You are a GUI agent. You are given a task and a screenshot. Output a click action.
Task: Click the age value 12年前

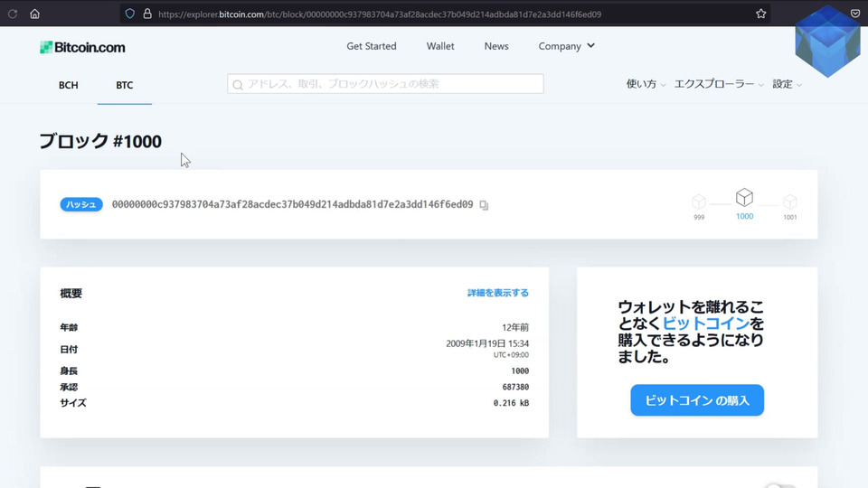515,327
